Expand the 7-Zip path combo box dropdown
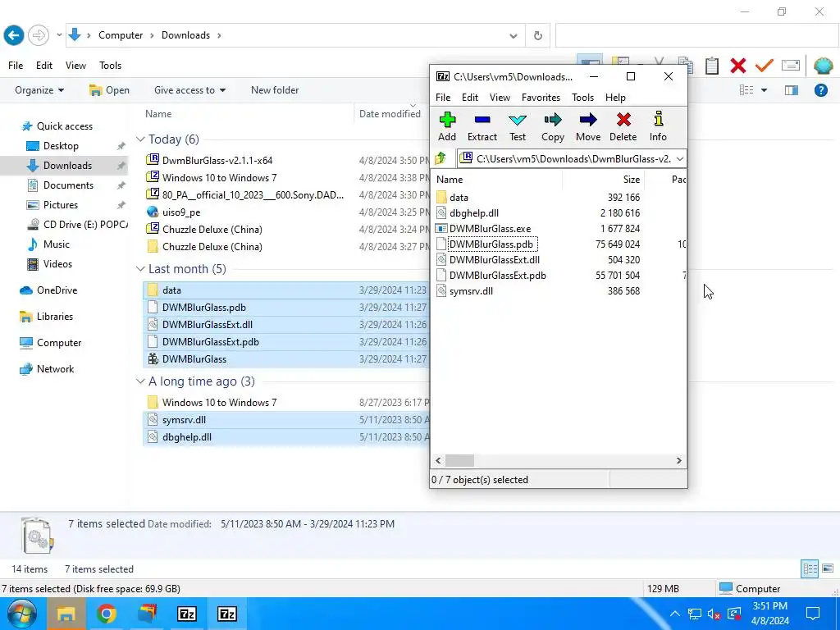The height and width of the screenshot is (630, 840). 680,158
